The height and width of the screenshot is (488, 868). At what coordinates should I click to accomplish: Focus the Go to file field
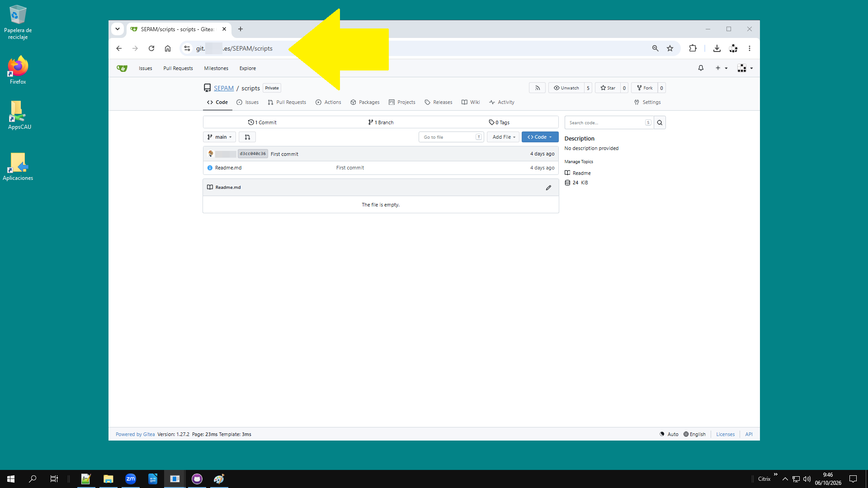(451, 137)
